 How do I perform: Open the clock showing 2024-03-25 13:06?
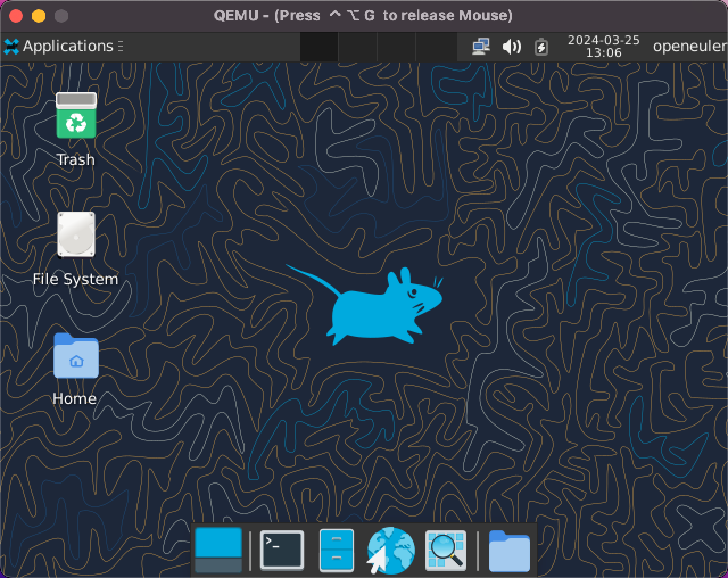point(603,47)
